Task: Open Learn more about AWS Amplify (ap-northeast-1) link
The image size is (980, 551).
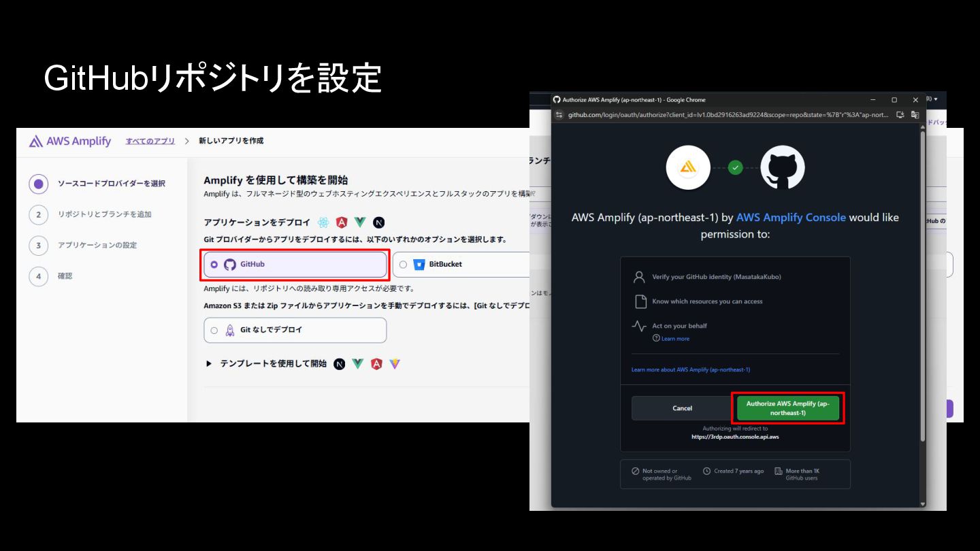Action: tap(691, 369)
